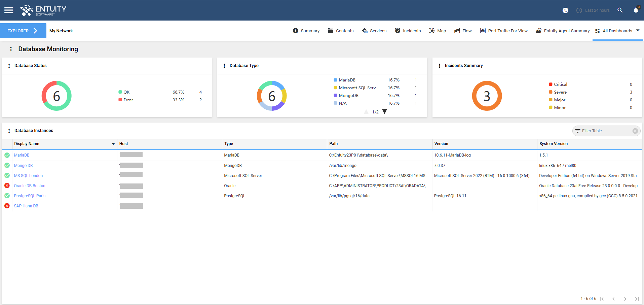Open Display Name column sort dropdown
The height and width of the screenshot is (305, 644).
click(113, 144)
